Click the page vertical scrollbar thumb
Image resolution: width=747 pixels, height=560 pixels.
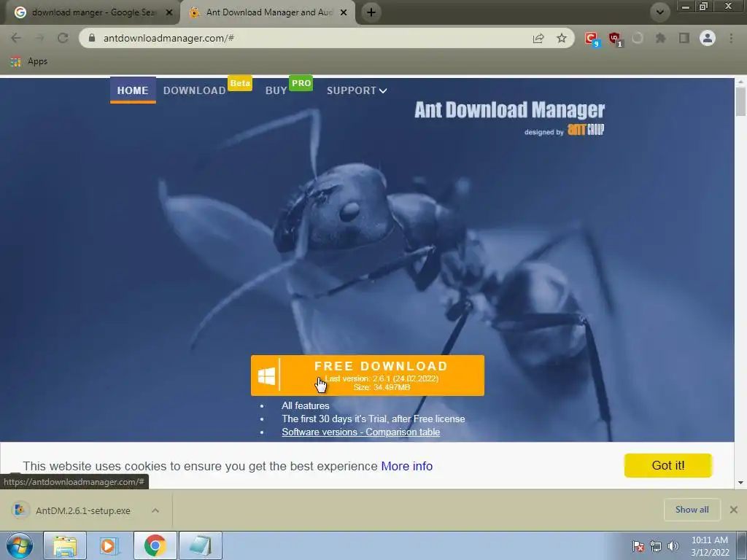[x=740, y=101]
